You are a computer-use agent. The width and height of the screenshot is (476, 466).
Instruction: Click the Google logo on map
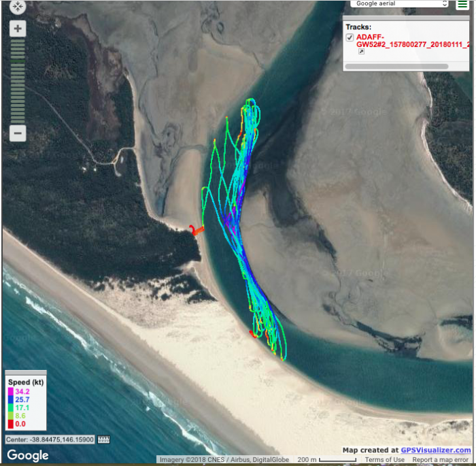point(28,455)
